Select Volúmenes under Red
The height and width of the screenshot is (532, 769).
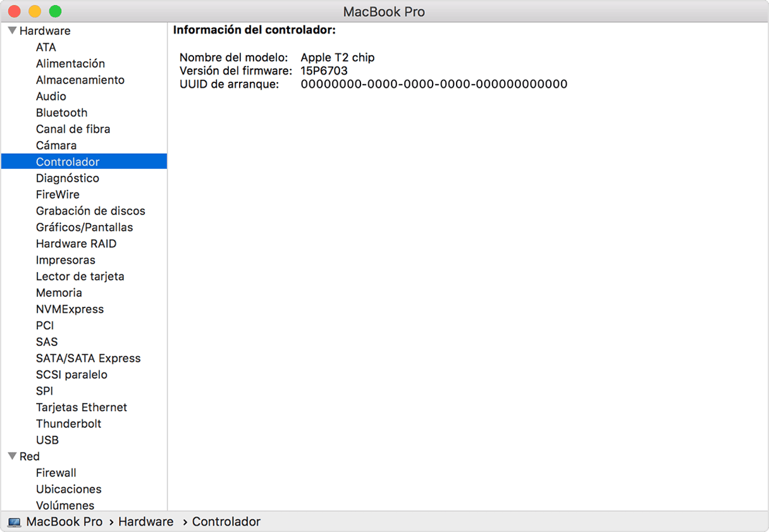[65, 505]
